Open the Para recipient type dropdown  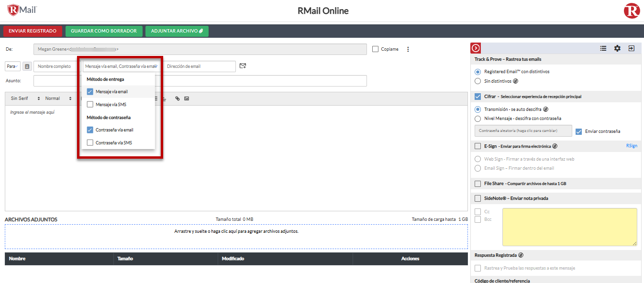(12, 66)
